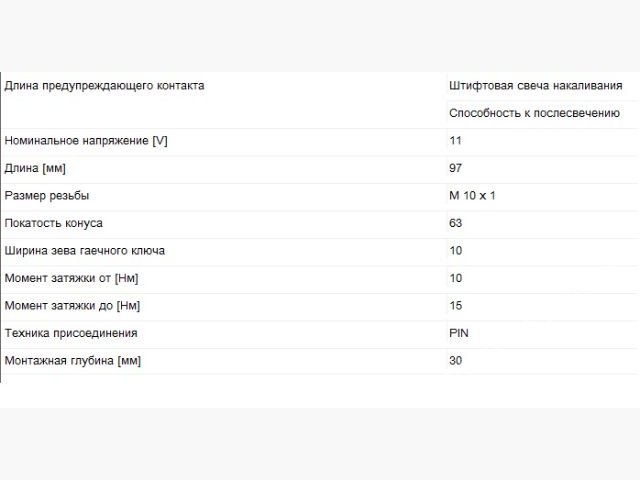640x480 pixels.
Task: Click the 'Монтажная глубина [мм]' label
Action: pyautogui.click(x=73, y=360)
